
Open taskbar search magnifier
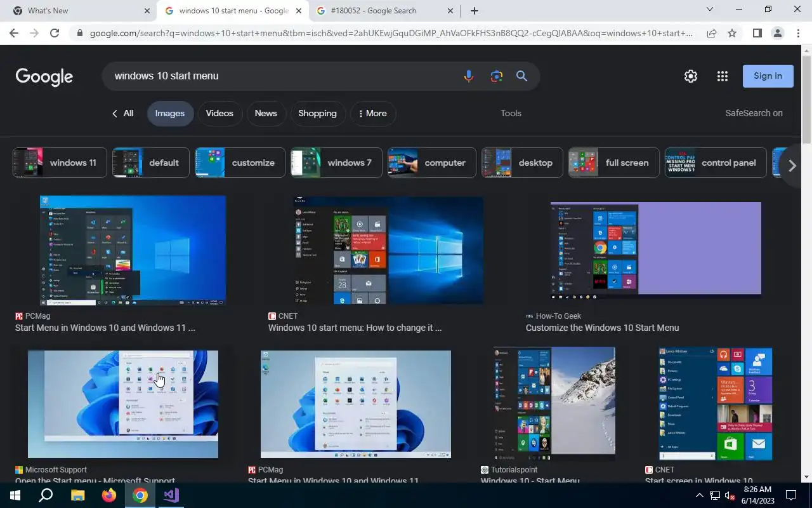click(x=46, y=495)
